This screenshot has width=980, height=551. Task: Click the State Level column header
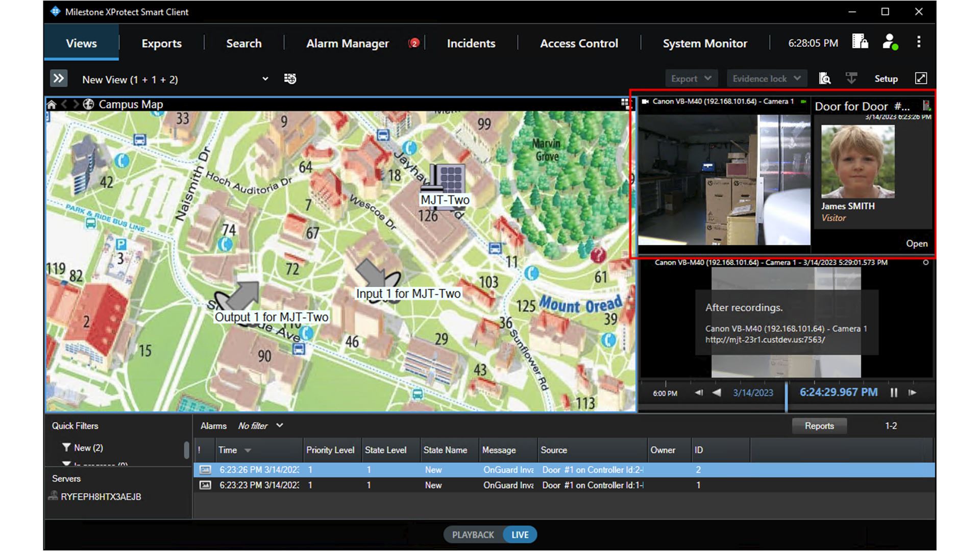click(x=391, y=450)
